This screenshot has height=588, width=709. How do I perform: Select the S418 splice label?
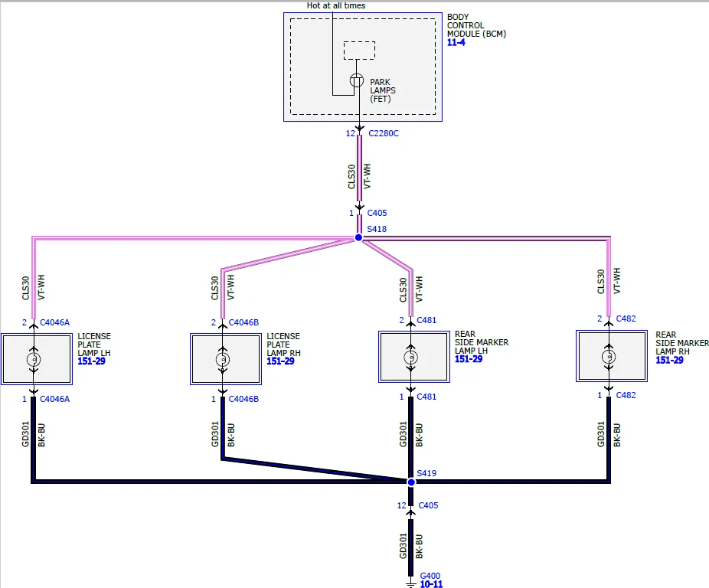click(377, 229)
